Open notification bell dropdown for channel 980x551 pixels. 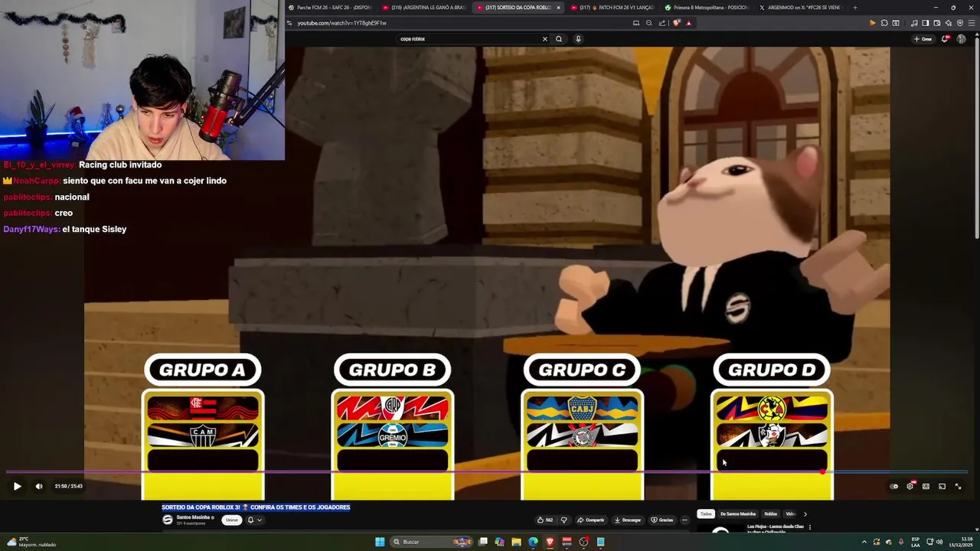coord(254,520)
